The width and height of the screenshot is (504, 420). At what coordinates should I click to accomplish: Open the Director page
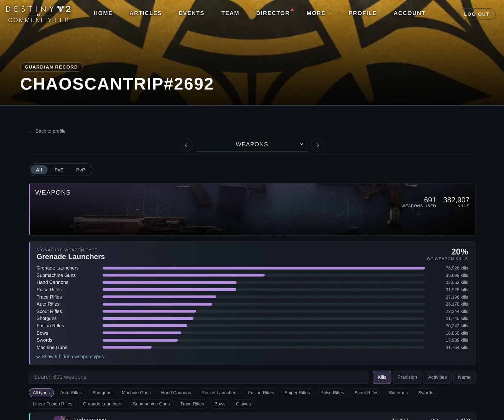(x=273, y=13)
